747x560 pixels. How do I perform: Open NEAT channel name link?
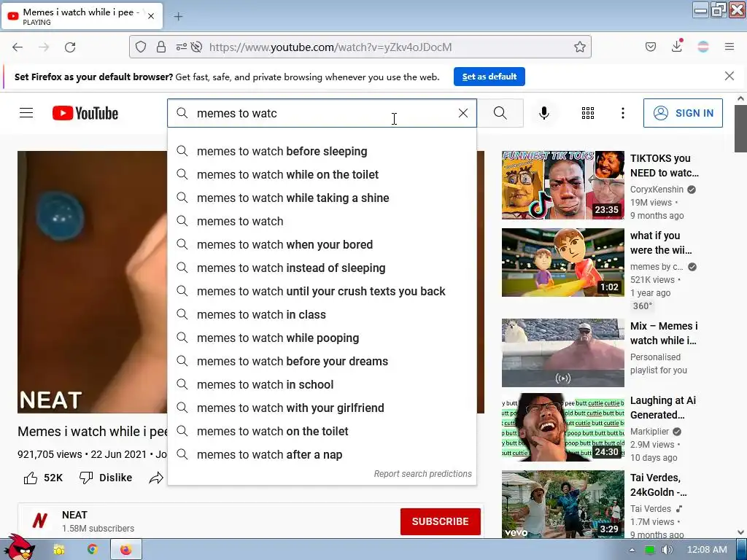[74, 515]
